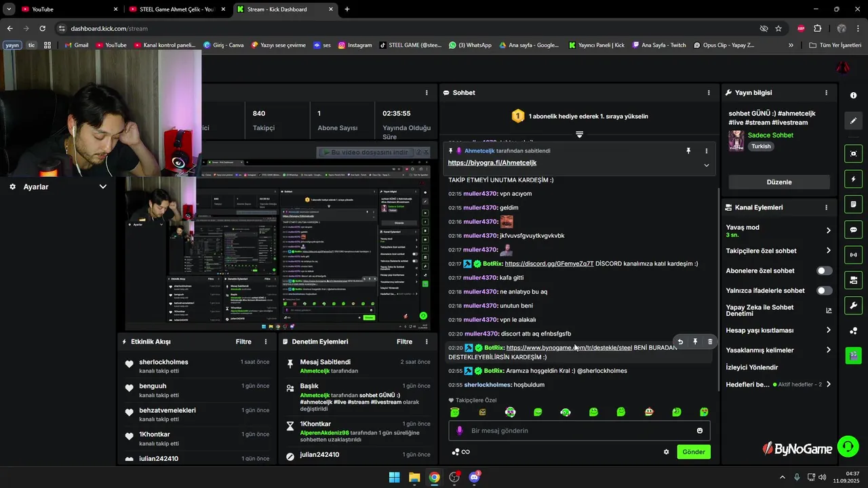
Task: Open the Chrome tab search dropdown
Action: pos(9,9)
